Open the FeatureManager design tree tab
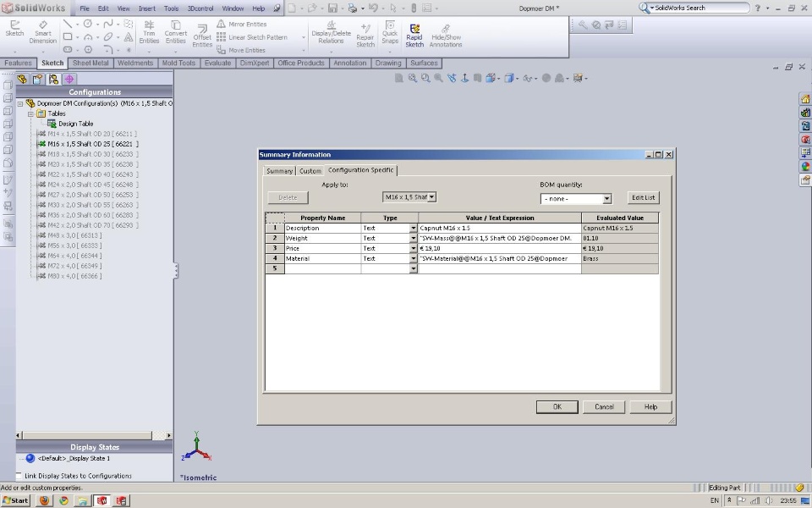The height and width of the screenshot is (508, 812). pos(22,79)
